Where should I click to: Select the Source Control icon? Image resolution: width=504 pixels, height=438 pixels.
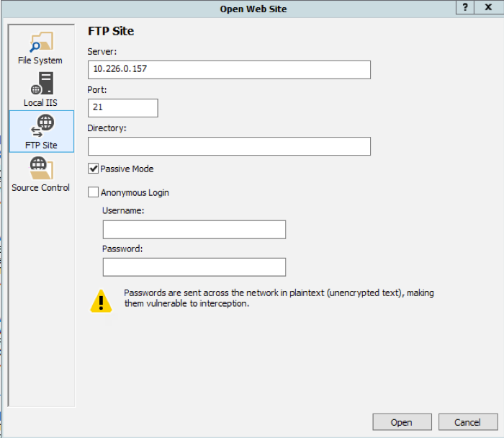40,169
